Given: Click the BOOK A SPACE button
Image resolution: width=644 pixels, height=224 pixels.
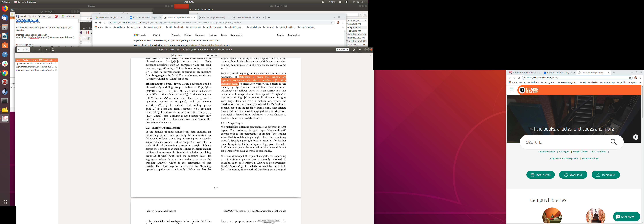Looking at the screenshot, I should [x=540, y=175].
